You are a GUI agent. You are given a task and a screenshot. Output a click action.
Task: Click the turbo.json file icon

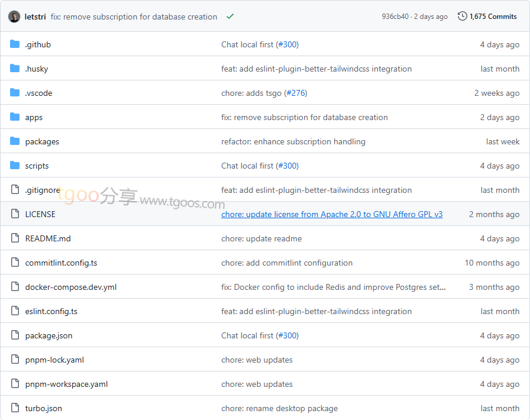[15, 408]
